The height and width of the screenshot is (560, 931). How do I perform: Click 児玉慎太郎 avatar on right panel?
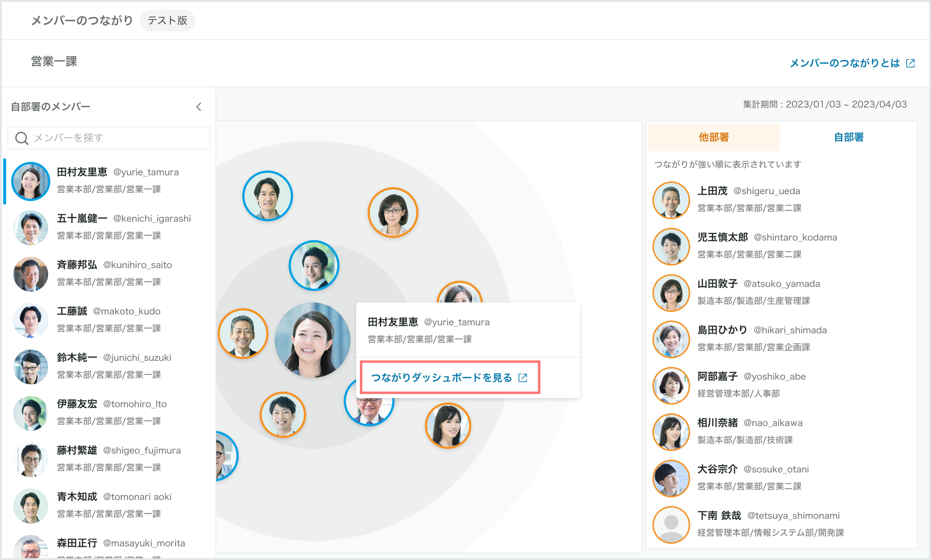click(671, 247)
